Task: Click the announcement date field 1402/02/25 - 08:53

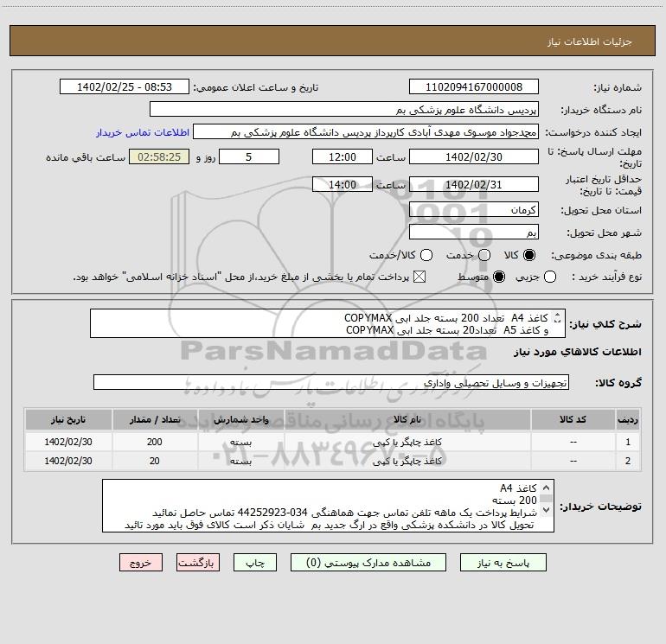Action: [x=124, y=86]
